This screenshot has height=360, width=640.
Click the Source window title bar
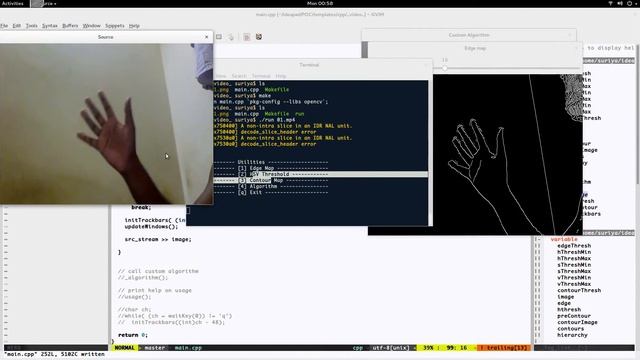(x=106, y=37)
